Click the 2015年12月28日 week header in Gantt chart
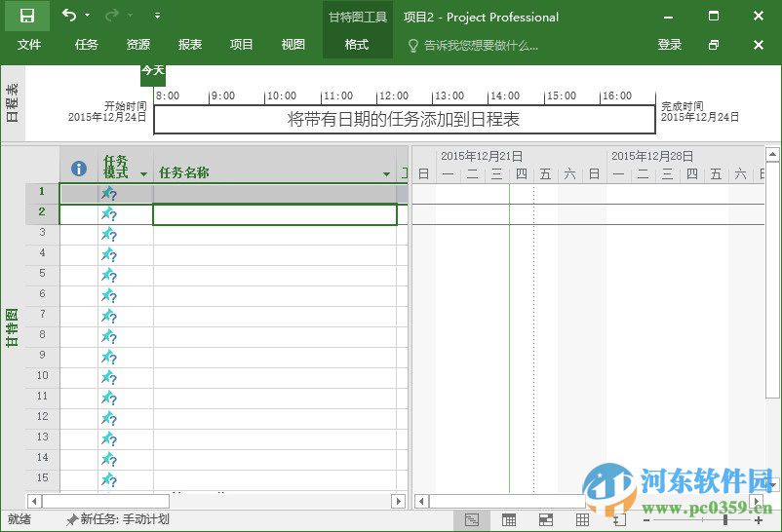 tap(652, 156)
